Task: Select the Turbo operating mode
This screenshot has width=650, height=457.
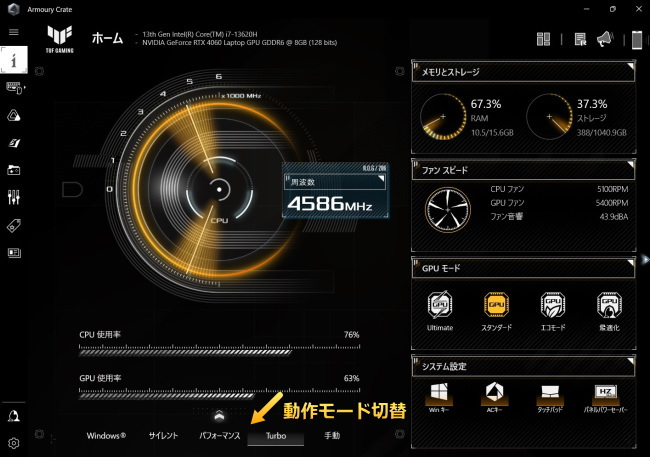Action: tap(276, 436)
